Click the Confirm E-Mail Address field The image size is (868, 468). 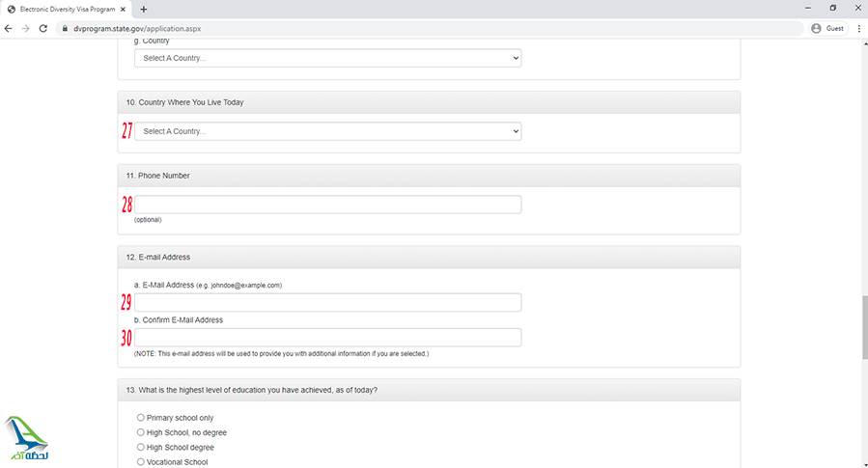(327, 338)
